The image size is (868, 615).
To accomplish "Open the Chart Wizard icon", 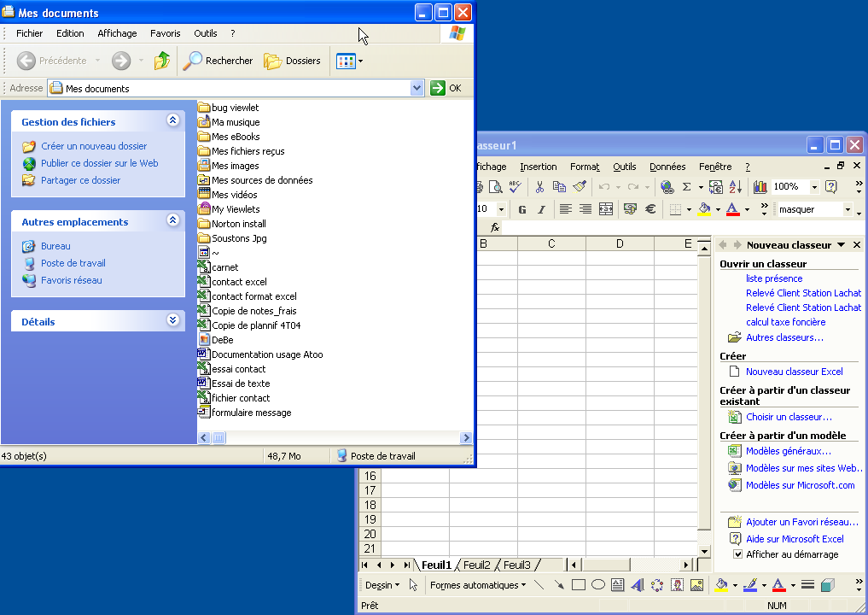I will click(760, 187).
